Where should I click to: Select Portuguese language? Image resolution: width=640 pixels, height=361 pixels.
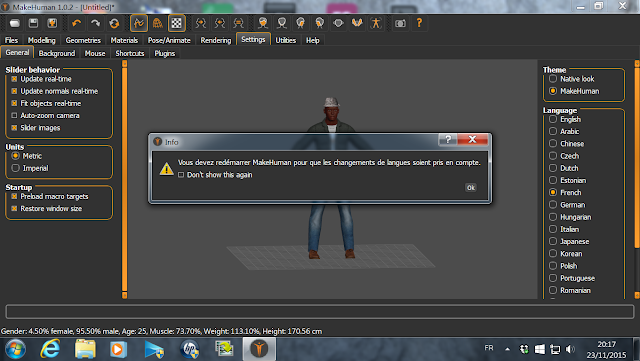tap(553, 278)
